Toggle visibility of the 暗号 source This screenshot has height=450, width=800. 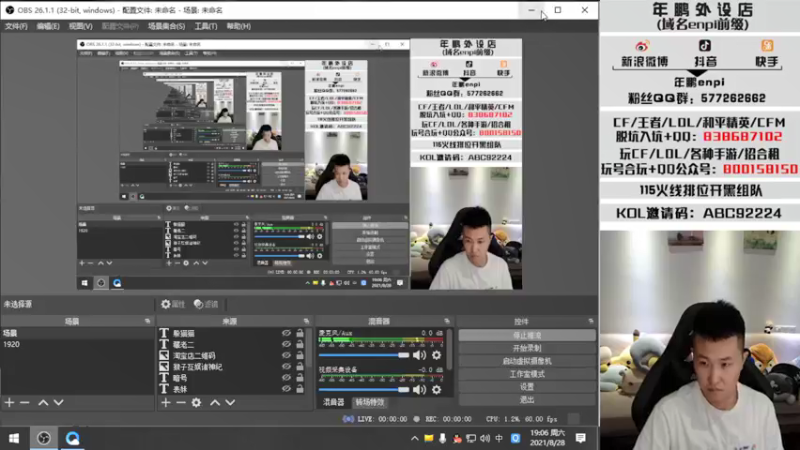[x=286, y=378]
